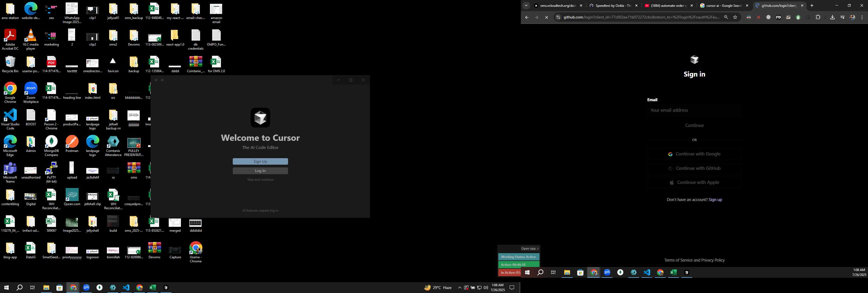Open Chrome media control icon
Screen dimensions: 868x293
842,17
